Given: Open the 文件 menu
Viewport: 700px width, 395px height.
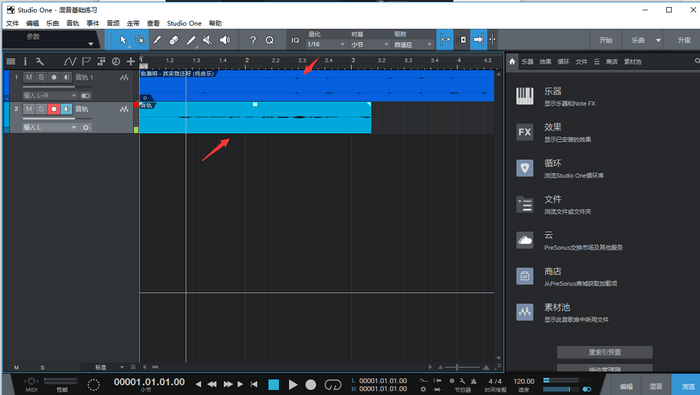Looking at the screenshot, I should [x=12, y=23].
